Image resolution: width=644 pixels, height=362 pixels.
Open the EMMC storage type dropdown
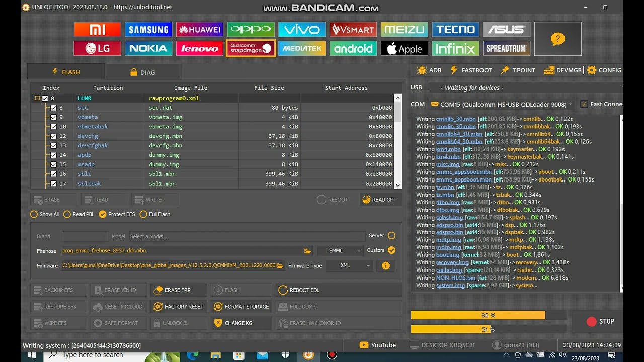tap(340, 251)
